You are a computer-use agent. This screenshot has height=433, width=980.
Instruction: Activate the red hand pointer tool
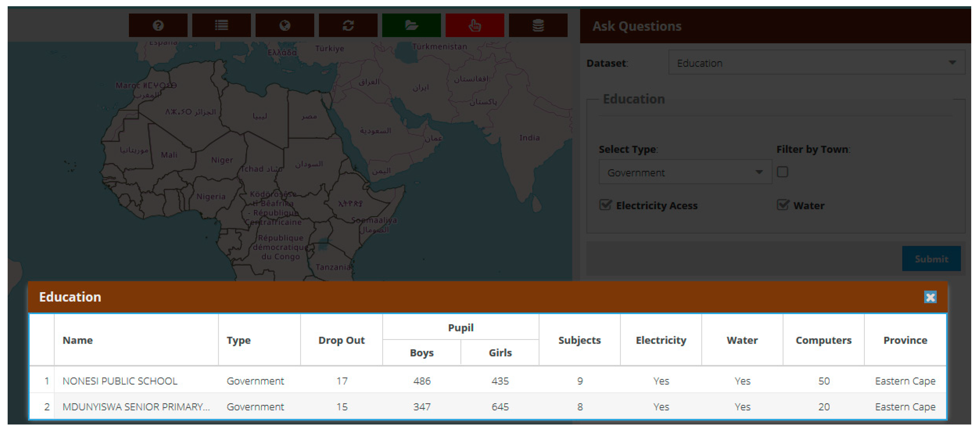coord(475,26)
